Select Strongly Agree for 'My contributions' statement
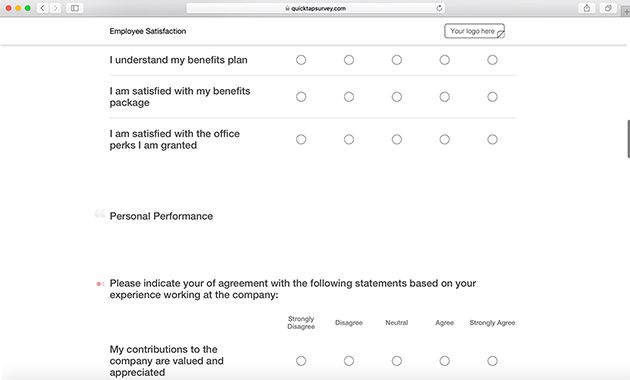 492,361
